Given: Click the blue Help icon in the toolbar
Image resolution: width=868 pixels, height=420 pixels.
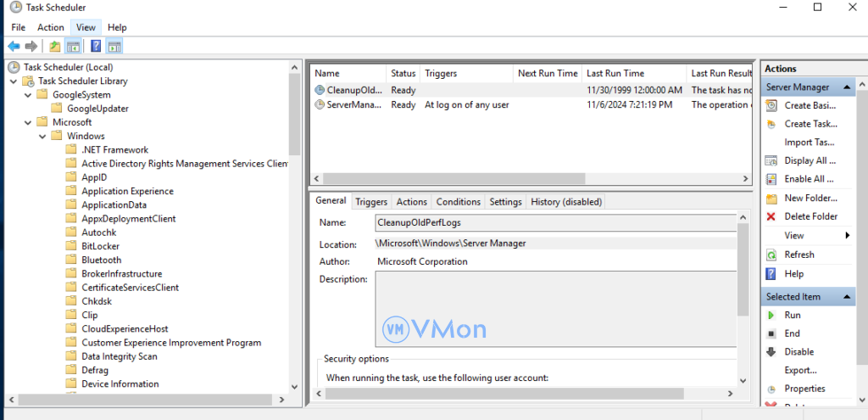Looking at the screenshot, I should [96, 46].
